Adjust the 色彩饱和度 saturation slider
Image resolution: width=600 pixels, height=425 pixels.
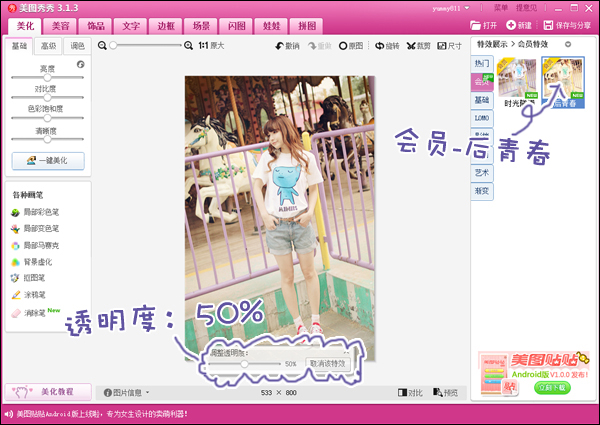47,118
